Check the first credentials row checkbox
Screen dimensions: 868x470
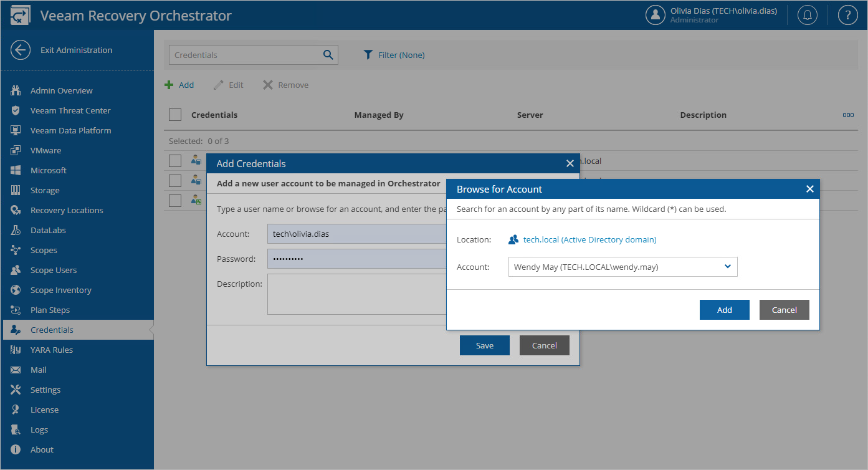(x=175, y=160)
